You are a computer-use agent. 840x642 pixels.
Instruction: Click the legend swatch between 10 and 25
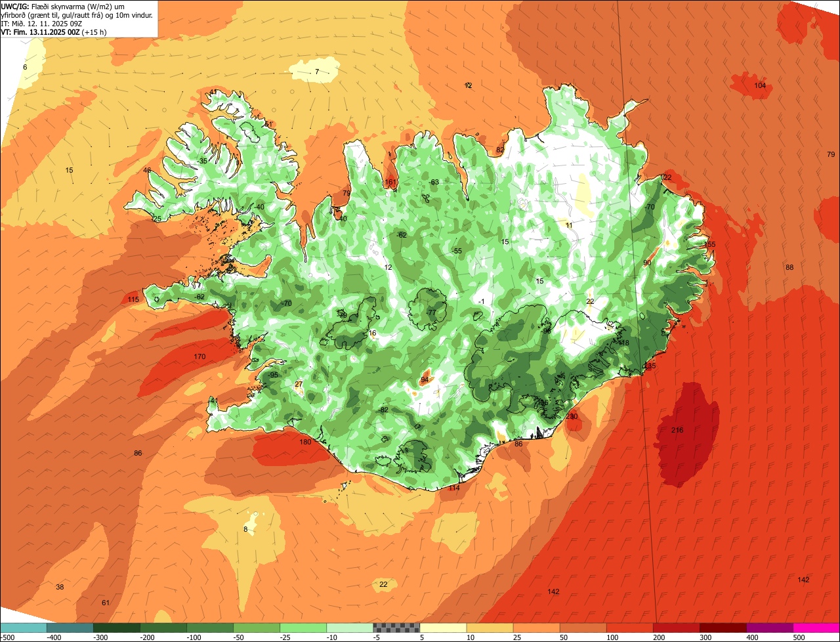coord(489,628)
